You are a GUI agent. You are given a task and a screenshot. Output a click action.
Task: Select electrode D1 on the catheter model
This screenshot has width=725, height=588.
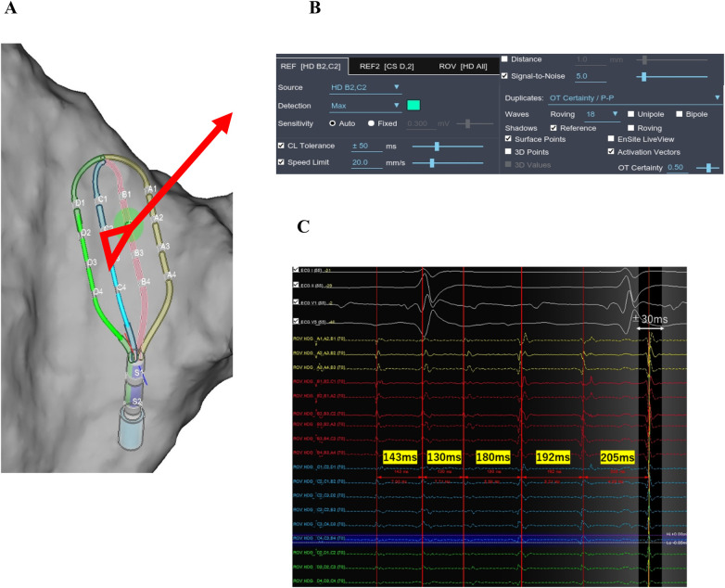[80, 203]
